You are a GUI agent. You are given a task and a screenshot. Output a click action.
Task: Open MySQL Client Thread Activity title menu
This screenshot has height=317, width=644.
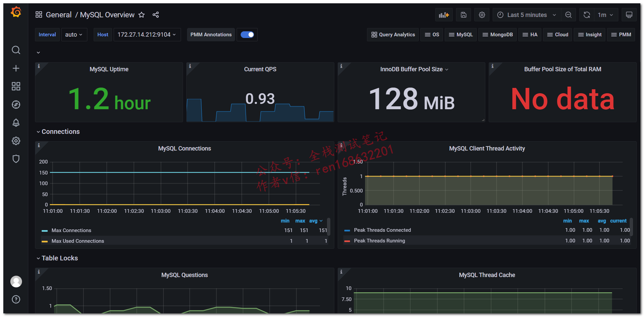[x=487, y=149]
